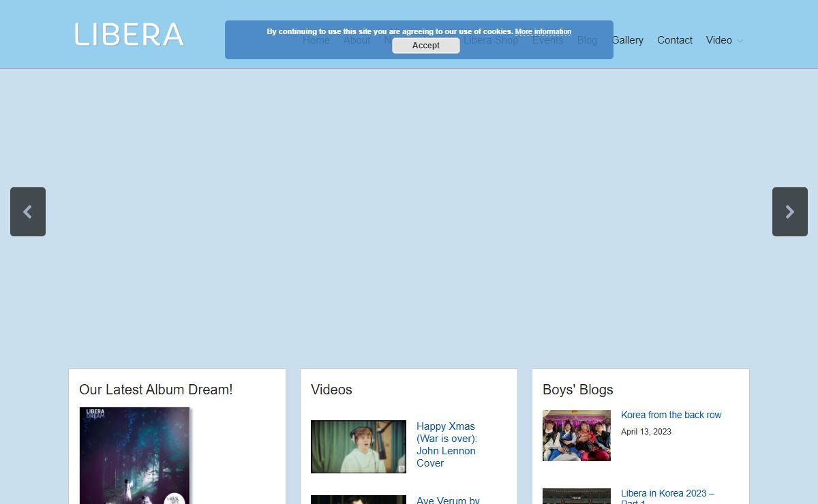Image resolution: width=818 pixels, height=504 pixels.
Task: Go to the Home menu item
Action: coord(316,40)
